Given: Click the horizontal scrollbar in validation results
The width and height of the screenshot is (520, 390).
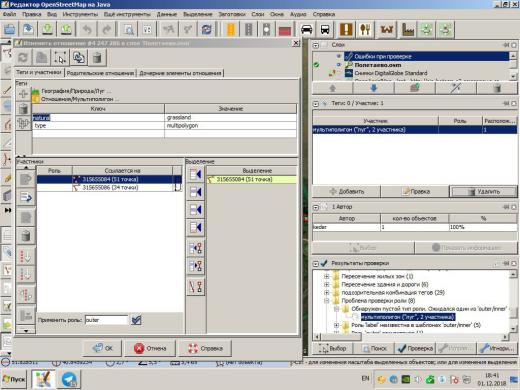Looking at the screenshot, I should pos(340,337).
